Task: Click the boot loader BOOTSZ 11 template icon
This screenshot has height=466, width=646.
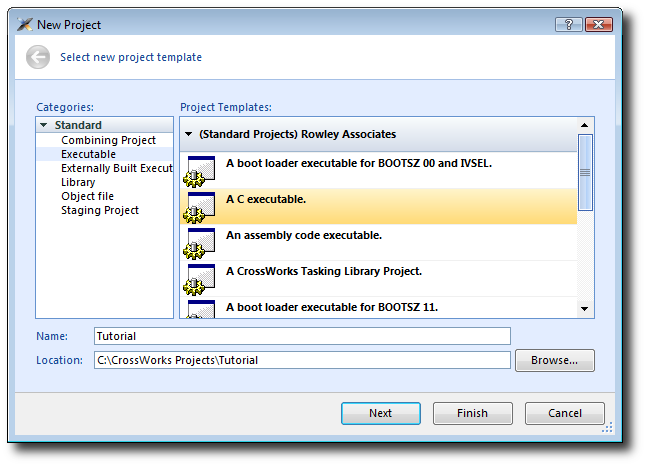Action: pos(201,309)
